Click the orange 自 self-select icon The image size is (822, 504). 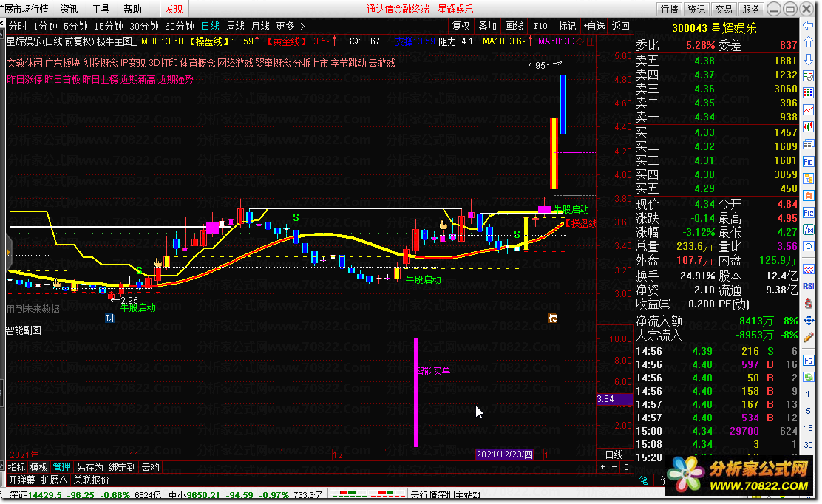pyautogui.click(x=808, y=195)
